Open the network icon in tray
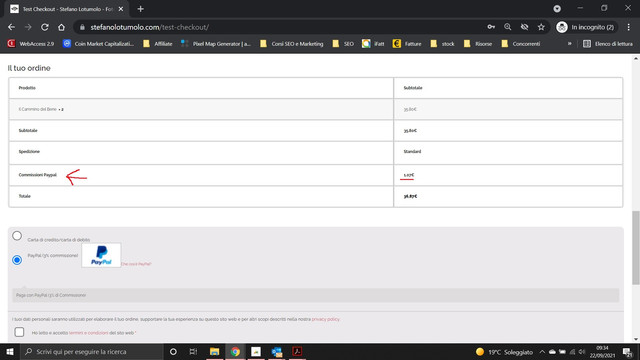 tap(572, 352)
